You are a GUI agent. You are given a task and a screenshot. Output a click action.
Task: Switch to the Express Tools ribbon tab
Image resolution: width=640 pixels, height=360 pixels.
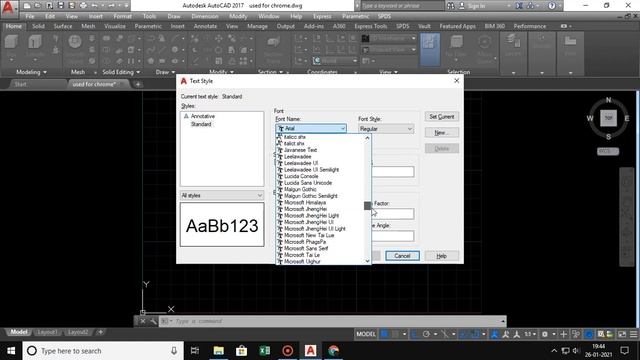click(371, 26)
